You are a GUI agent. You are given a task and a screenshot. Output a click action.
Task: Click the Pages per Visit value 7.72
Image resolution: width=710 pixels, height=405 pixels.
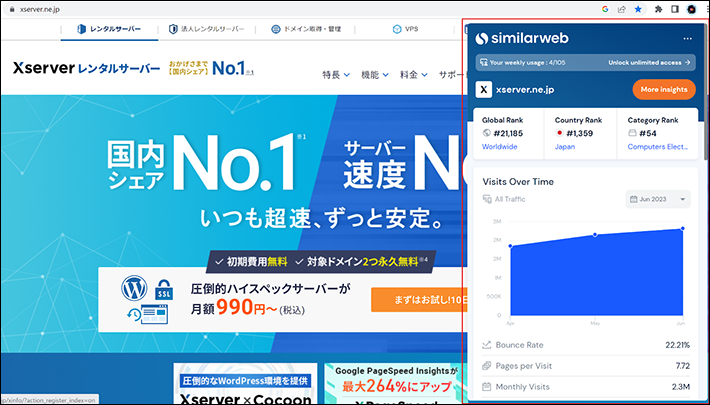click(683, 366)
